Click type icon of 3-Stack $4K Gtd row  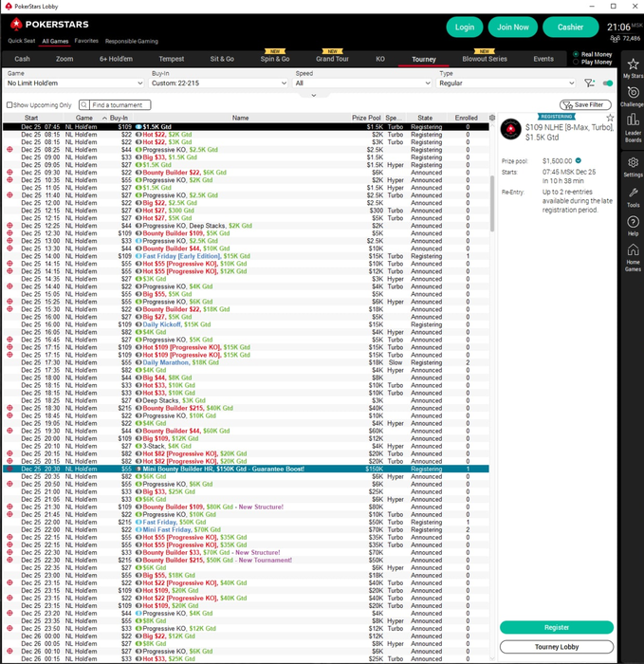tap(138, 446)
